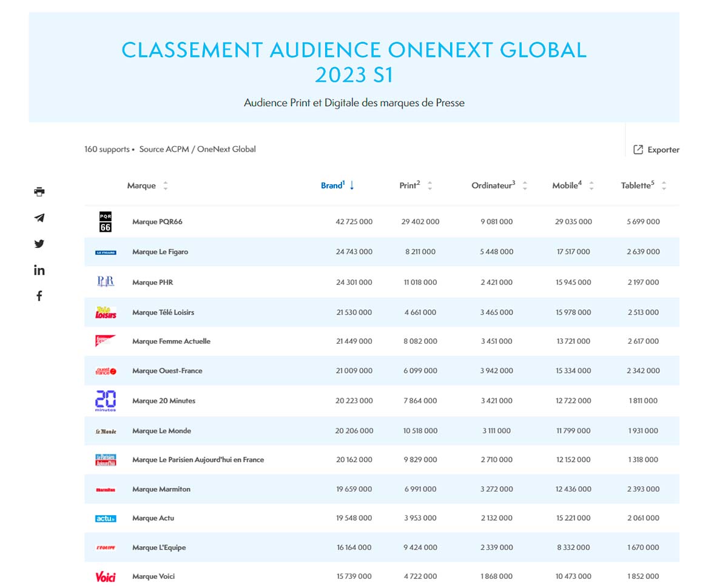Share via the paper plane send icon
This screenshot has height=588, width=728.
pyautogui.click(x=39, y=218)
